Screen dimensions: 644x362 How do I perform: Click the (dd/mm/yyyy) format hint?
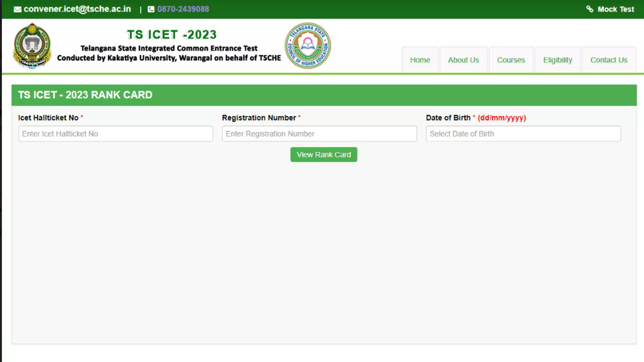(502, 118)
